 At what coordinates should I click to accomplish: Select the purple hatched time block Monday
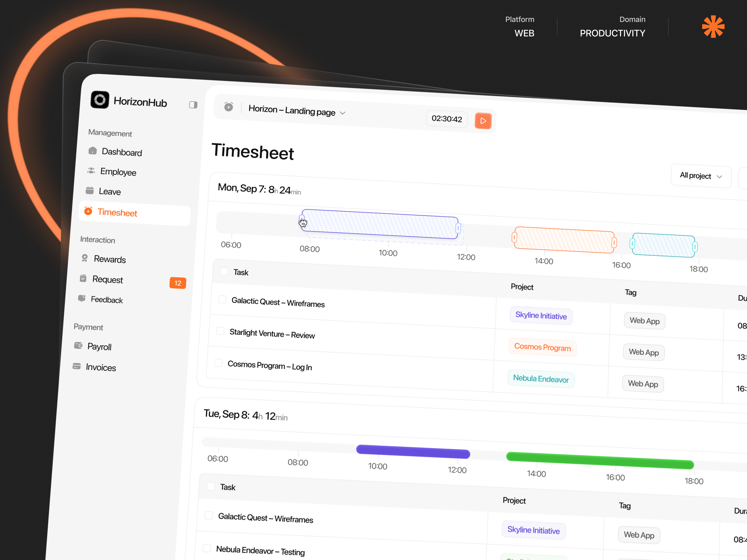(x=380, y=224)
